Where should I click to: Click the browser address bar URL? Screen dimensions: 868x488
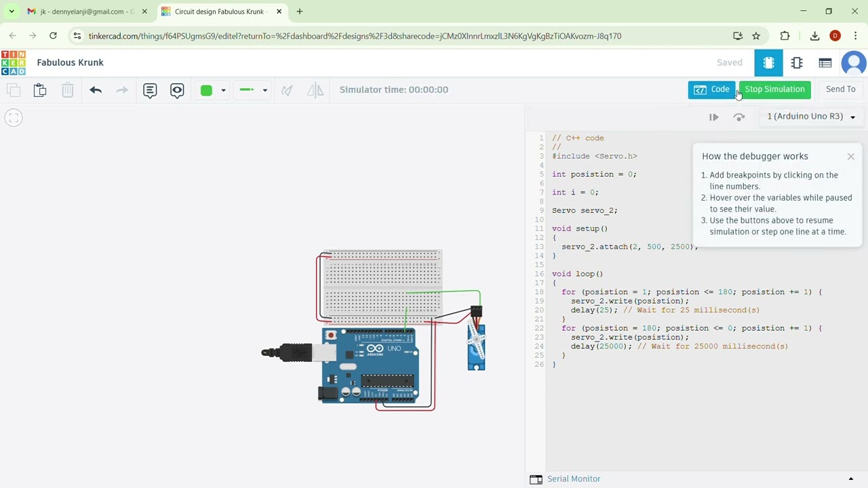pyautogui.click(x=355, y=36)
